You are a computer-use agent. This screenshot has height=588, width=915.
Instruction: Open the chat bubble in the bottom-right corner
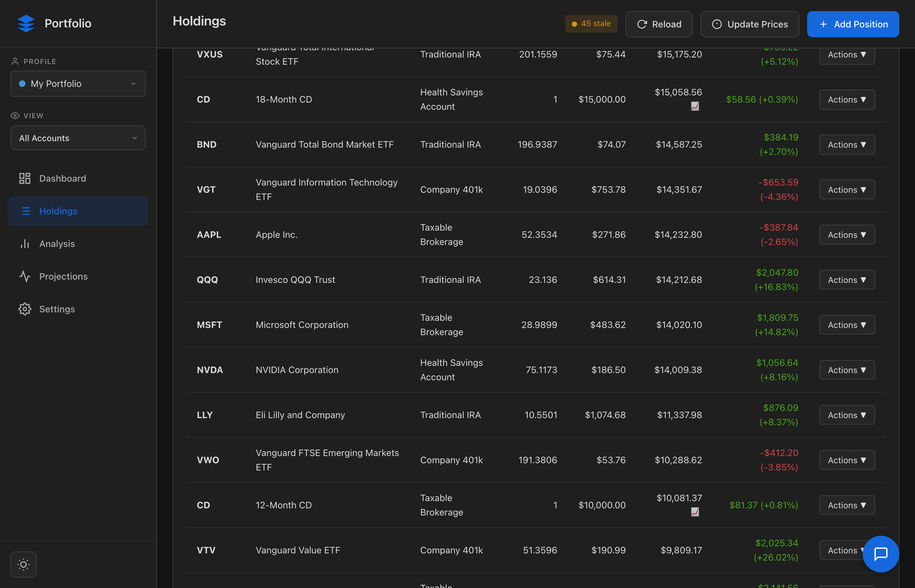coord(881,554)
